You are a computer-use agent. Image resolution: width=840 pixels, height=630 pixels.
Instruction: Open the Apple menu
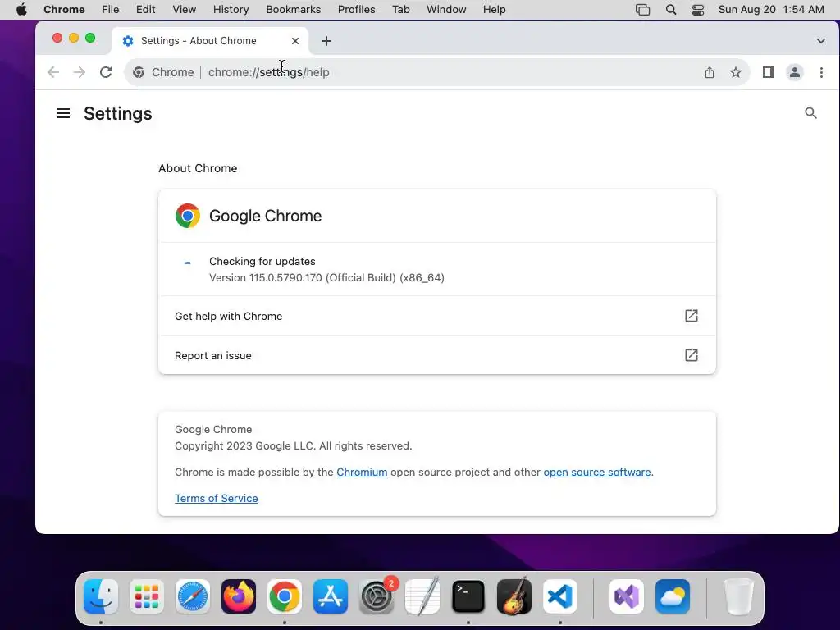click(21, 10)
